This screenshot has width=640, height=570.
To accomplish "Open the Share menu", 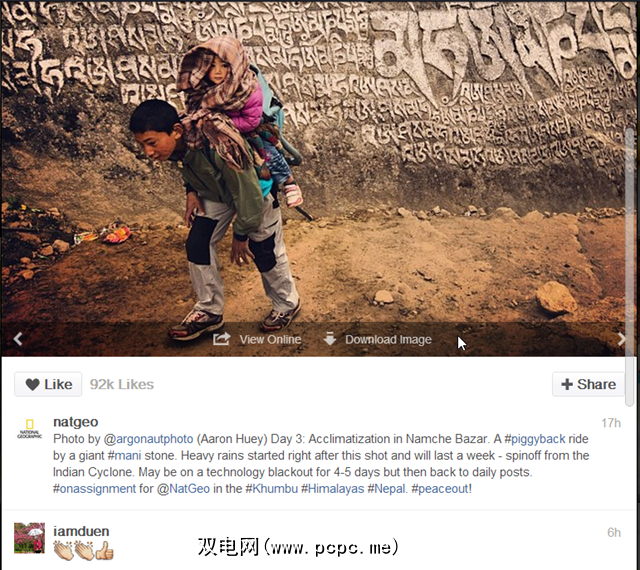I will (588, 384).
